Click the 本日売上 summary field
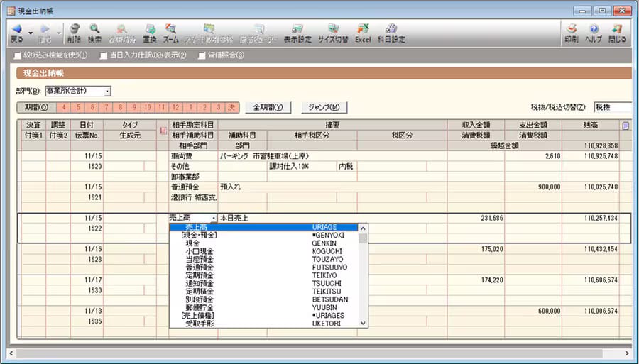The image size is (639, 364). (x=332, y=219)
